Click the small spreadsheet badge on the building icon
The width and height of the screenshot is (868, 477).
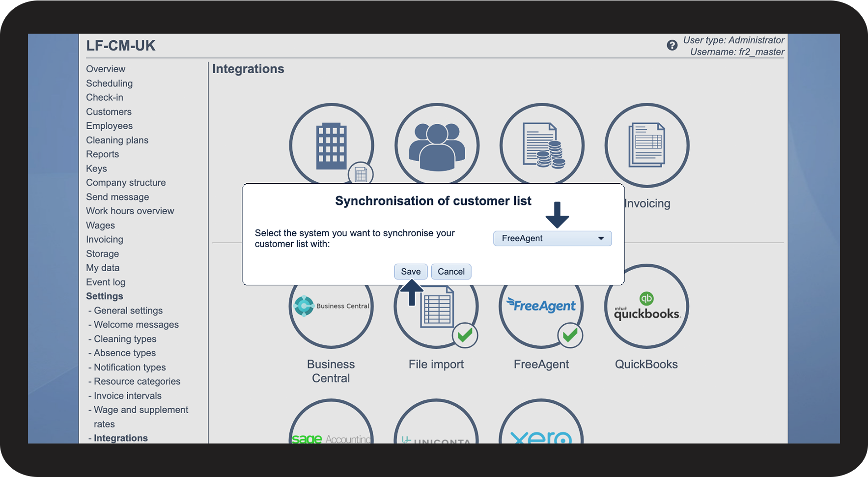361,174
